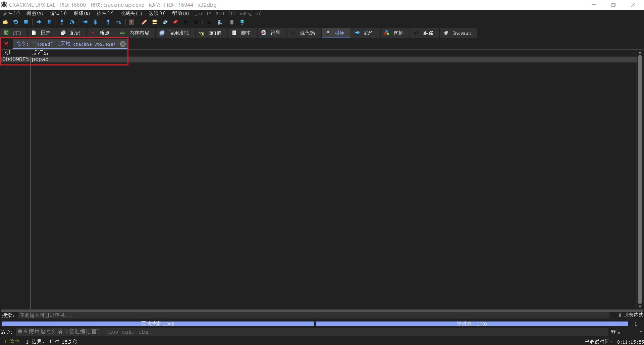
Task: Open the Patches bandage icon
Action: [144, 22]
